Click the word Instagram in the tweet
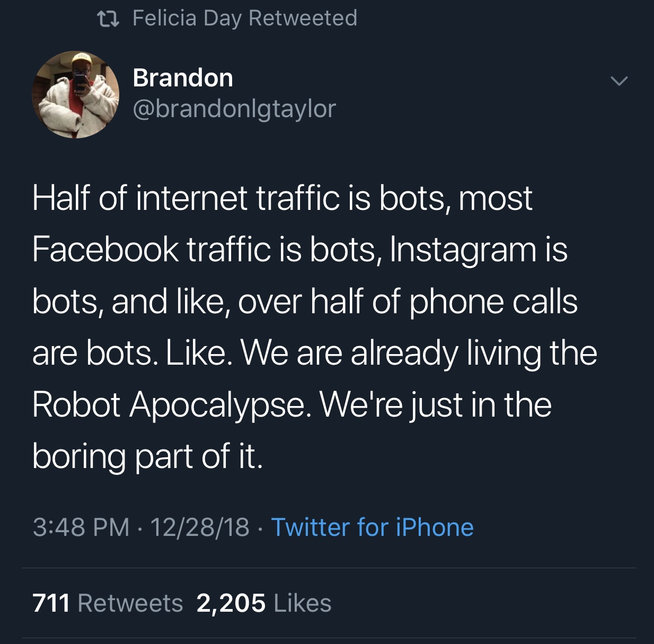654x644 pixels. click(463, 250)
